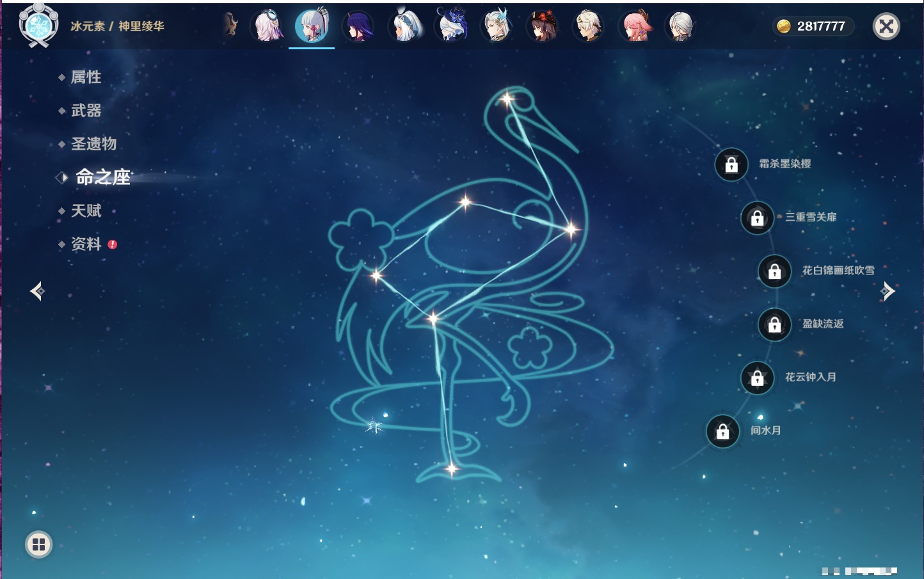Go to previous character with left arrow

(x=37, y=291)
